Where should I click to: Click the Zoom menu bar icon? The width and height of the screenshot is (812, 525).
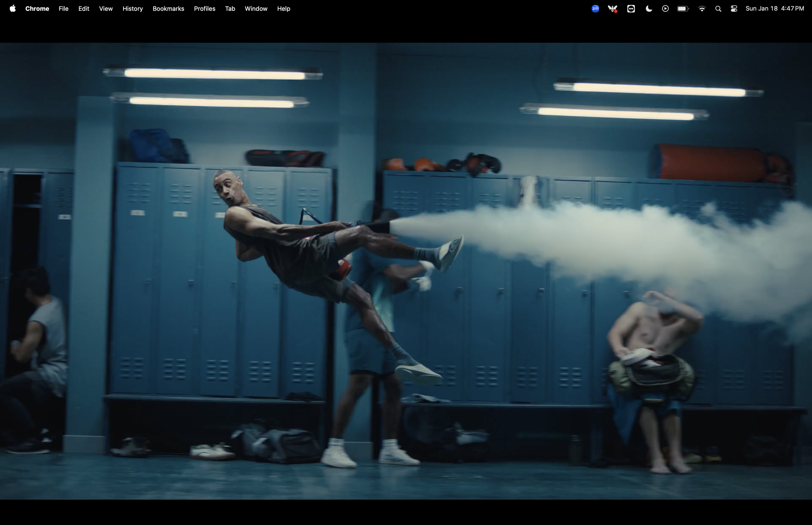(595, 9)
